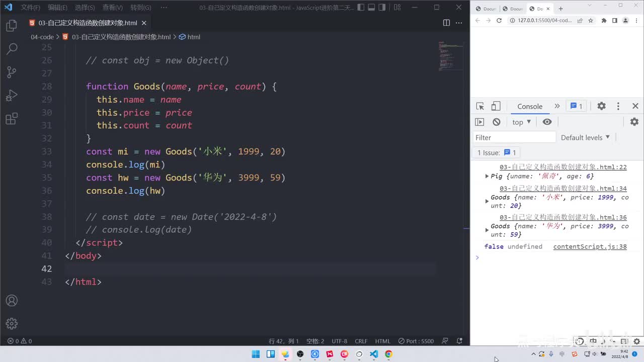The width and height of the screenshot is (644, 362).
Task: Open the hidden menus ellipsis in VS Code
Action: pyautogui.click(x=164, y=8)
